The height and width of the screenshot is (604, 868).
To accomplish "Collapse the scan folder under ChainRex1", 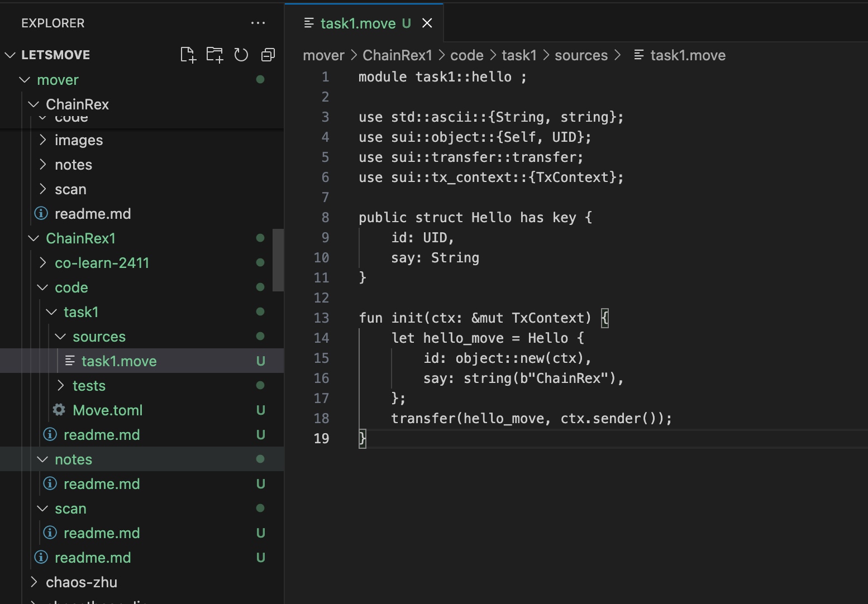I will (x=42, y=509).
